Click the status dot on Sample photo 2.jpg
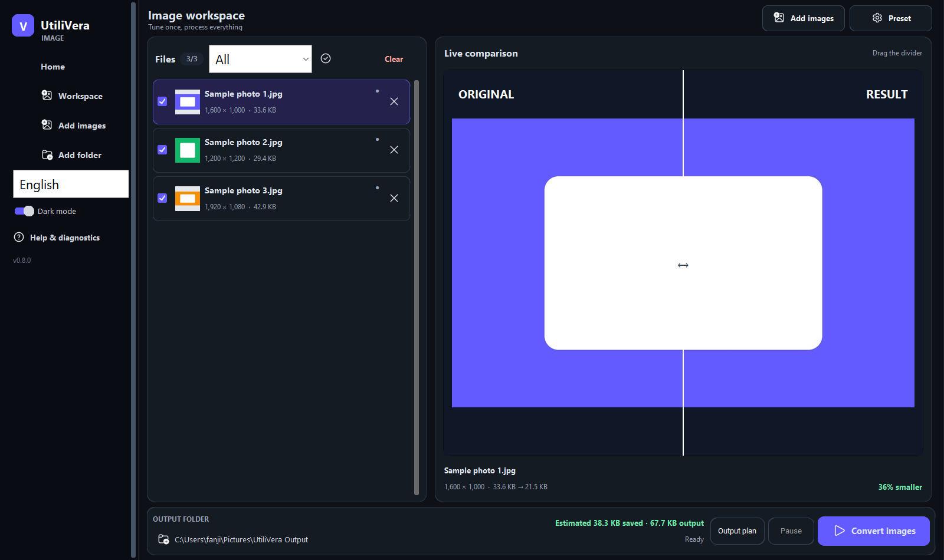 coord(377,139)
